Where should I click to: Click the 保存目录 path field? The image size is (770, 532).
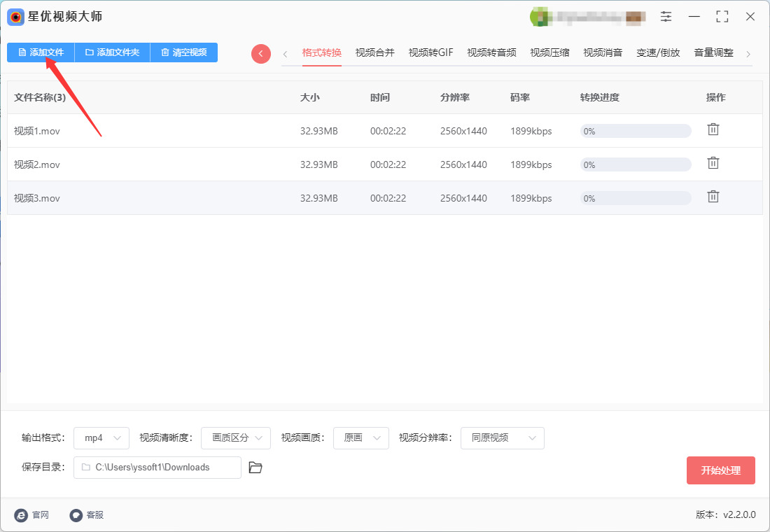(157, 468)
